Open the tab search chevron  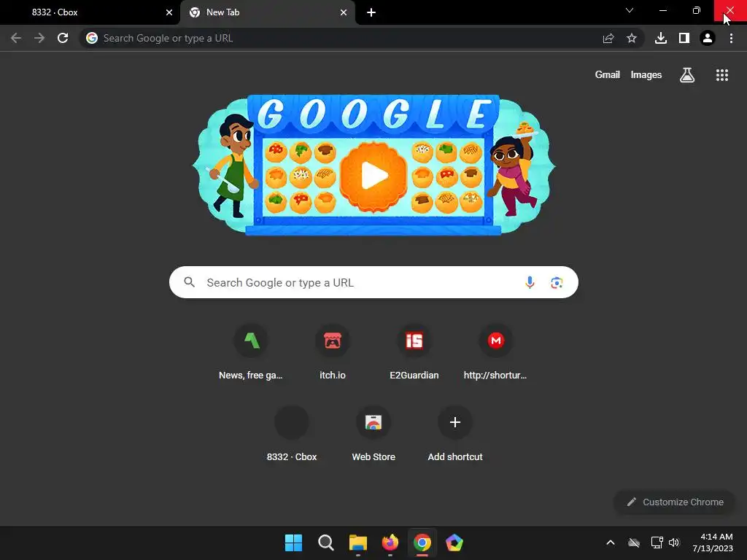[x=630, y=10]
